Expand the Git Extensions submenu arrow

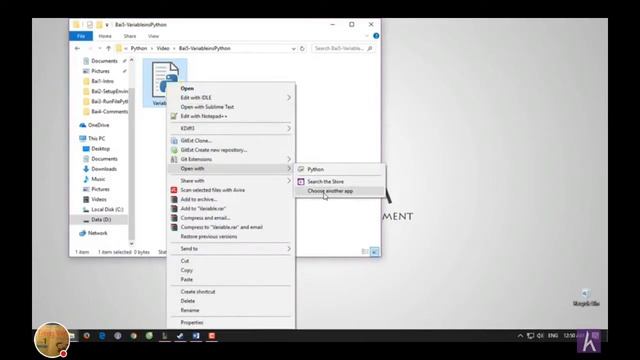pos(289,160)
